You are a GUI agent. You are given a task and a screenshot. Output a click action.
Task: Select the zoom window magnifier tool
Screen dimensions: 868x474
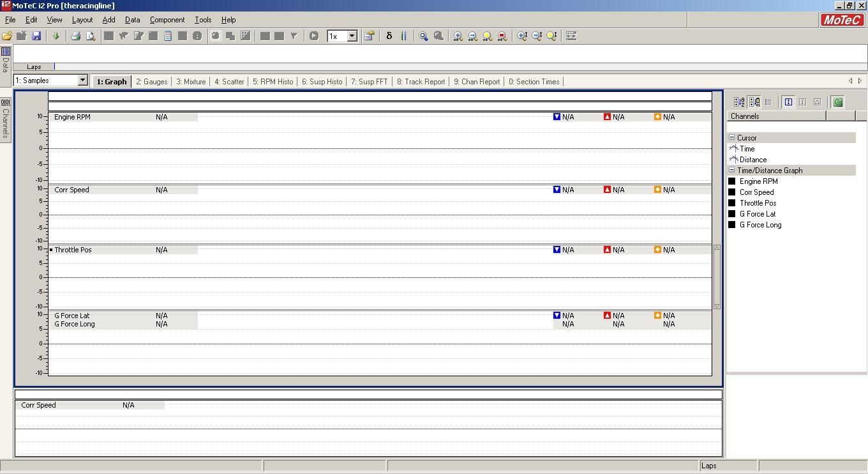[423, 36]
